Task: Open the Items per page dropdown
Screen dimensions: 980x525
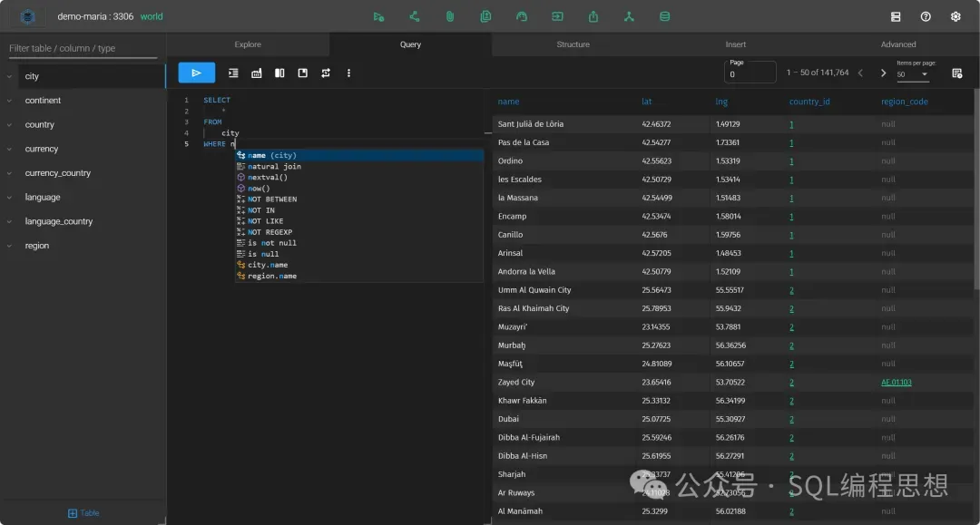Action: coord(913,74)
